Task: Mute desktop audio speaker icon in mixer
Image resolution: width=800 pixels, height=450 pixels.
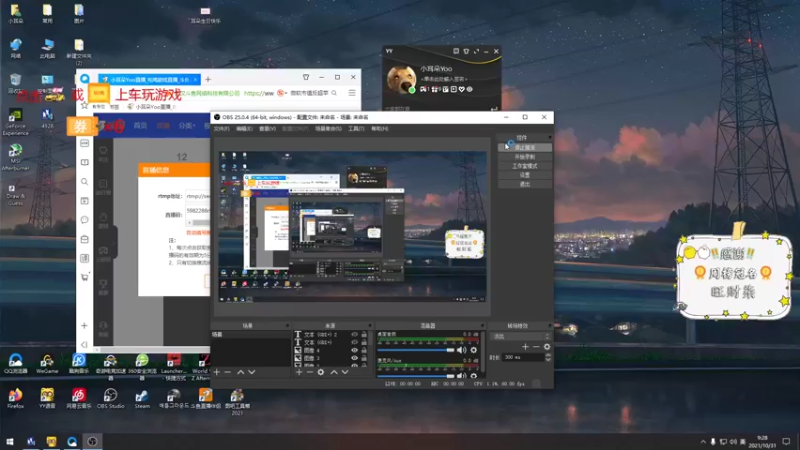Action: [x=461, y=350]
